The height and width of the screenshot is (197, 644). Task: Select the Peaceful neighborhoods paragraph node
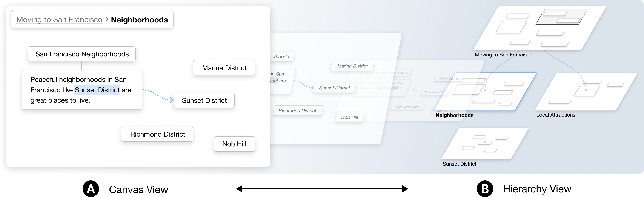(x=82, y=90)
